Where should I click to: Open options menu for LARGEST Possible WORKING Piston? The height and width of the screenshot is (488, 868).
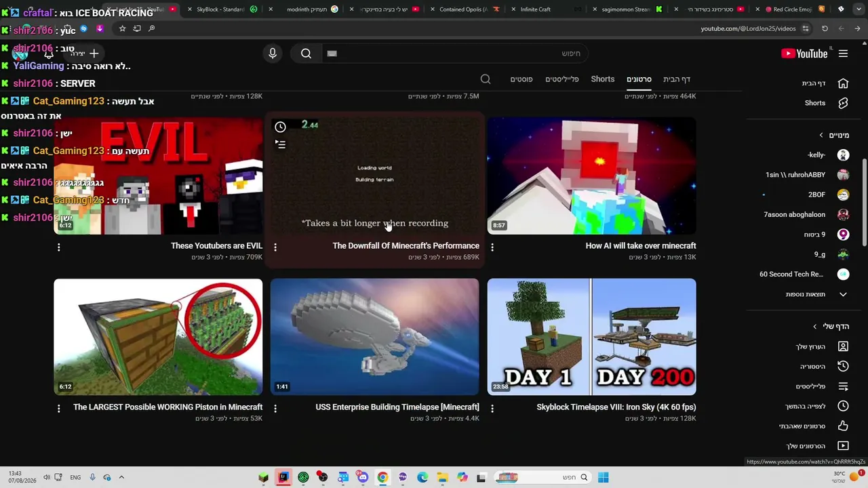pyautogui.click(x=59, y=409)
